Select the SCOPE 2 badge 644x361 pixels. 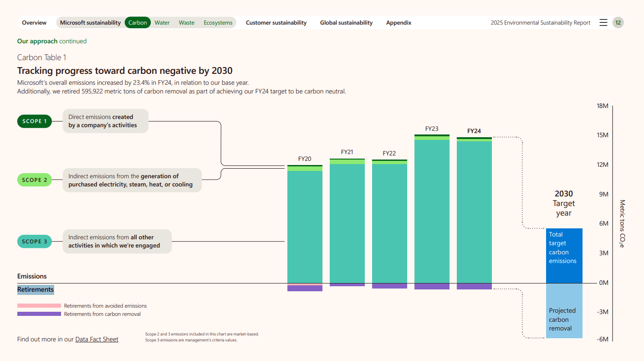pos(35,180)
